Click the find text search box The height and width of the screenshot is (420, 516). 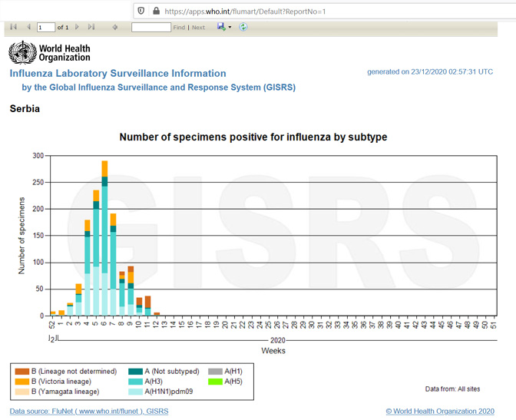pos(150,28)
